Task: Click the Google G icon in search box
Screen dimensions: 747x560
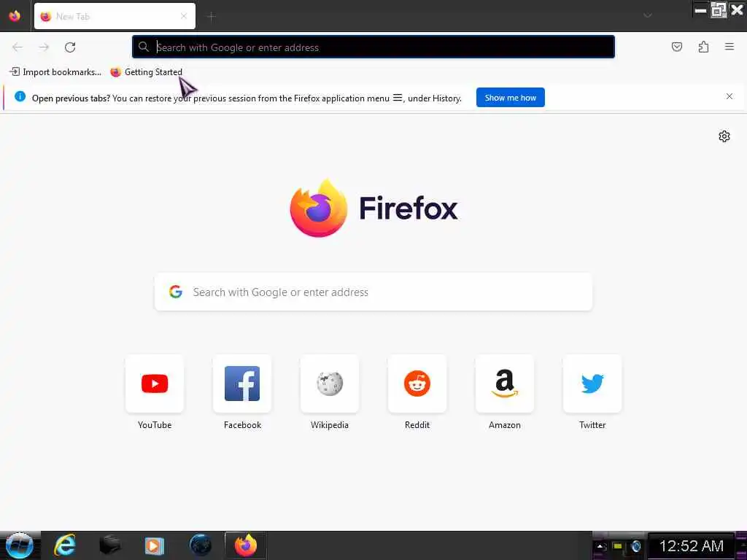Action: (x=176, y=292)
